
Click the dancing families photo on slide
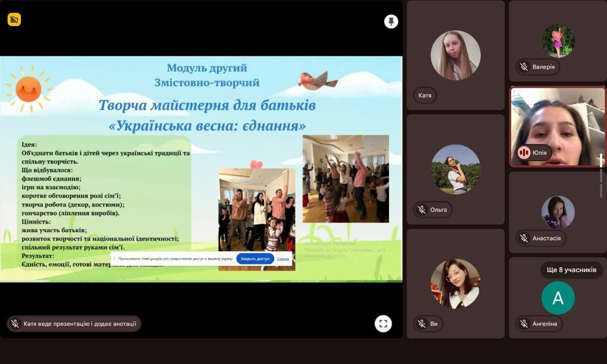346,179
